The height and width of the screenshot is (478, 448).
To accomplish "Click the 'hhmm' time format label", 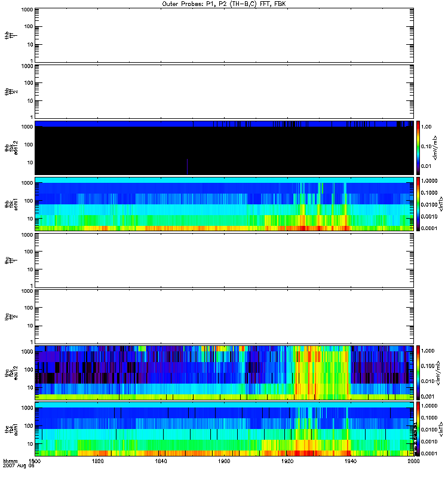I will tap(10, 461).
